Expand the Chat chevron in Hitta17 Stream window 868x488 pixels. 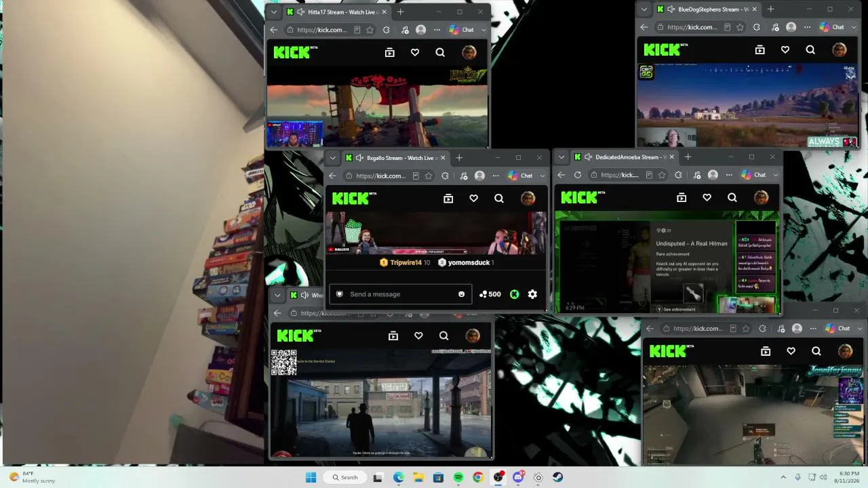(x=484, y=30)
